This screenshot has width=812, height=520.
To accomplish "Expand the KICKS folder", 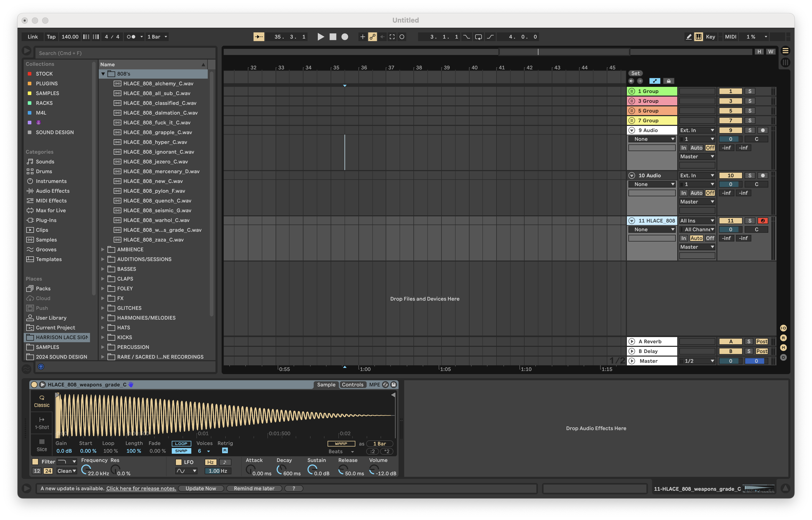I will [103, 337].
